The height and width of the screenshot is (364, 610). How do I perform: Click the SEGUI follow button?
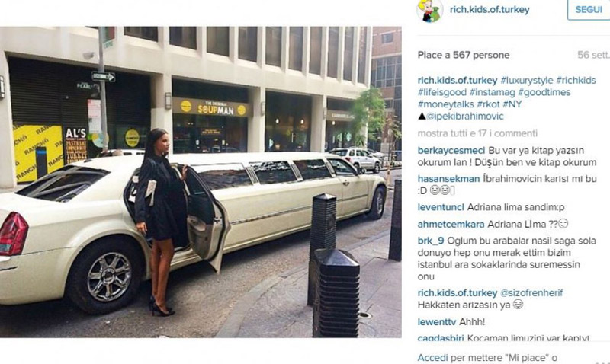point(589,9)
